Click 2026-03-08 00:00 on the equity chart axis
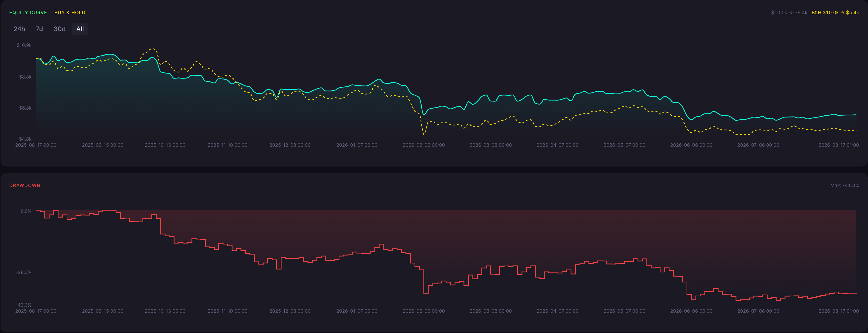 point(491,145)
